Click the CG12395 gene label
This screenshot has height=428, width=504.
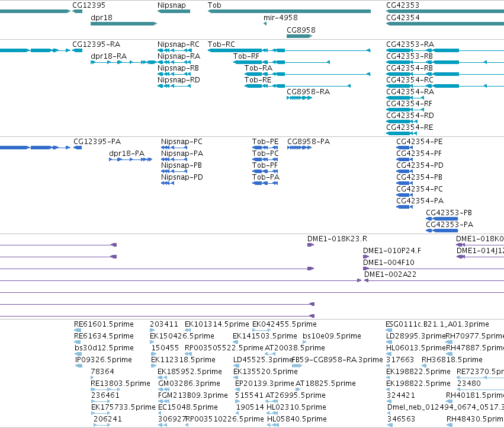89,5
